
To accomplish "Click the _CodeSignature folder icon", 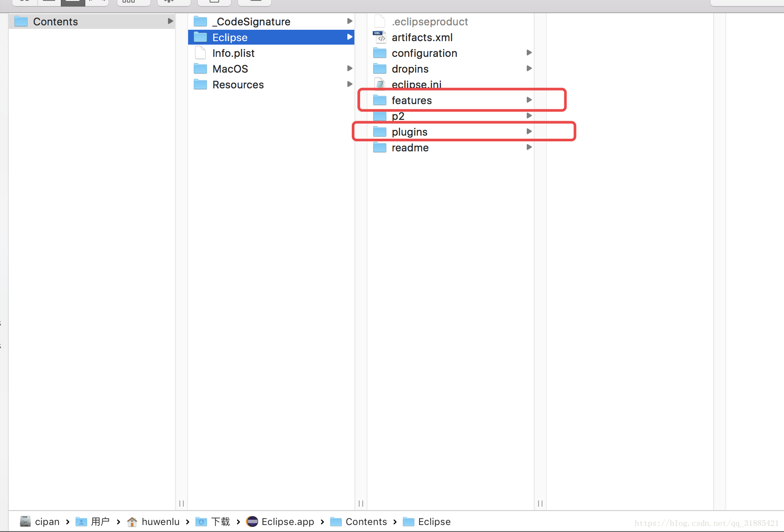I will (x=200, y=21).
